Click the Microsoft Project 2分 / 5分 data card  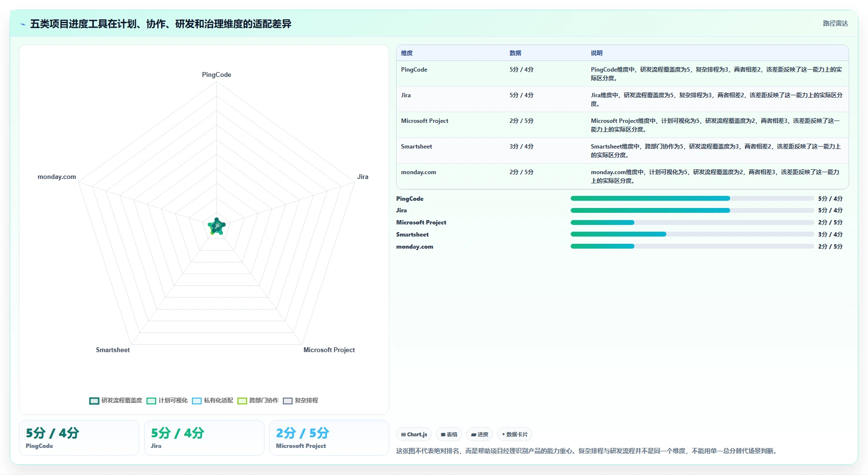click(x=329, y=438)
